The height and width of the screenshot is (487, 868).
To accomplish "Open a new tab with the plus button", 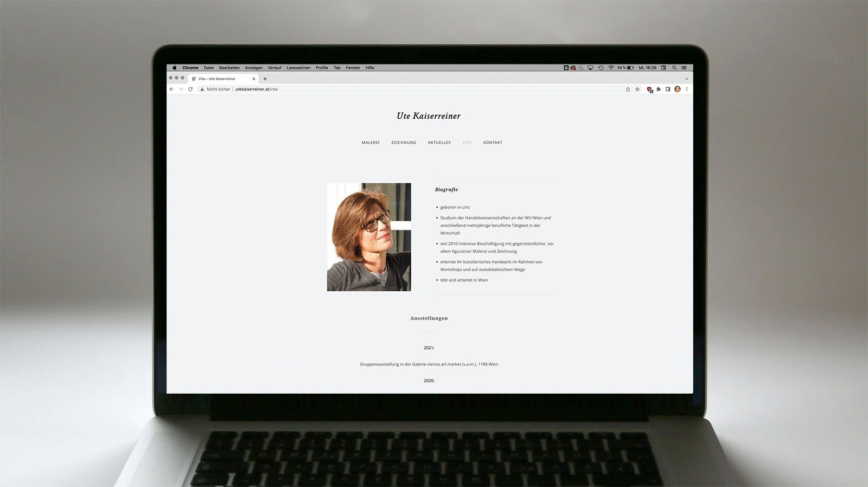I will (x=265, y=79).
